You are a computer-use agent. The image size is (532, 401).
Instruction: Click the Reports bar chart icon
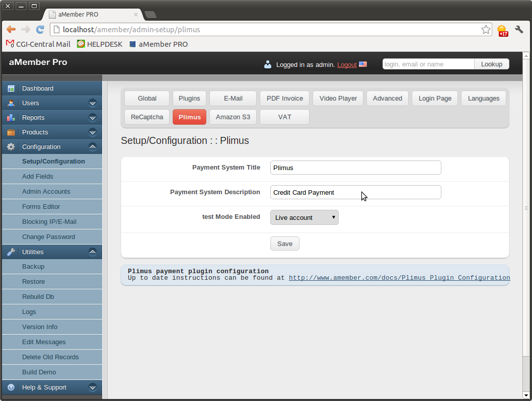[11, 118]
